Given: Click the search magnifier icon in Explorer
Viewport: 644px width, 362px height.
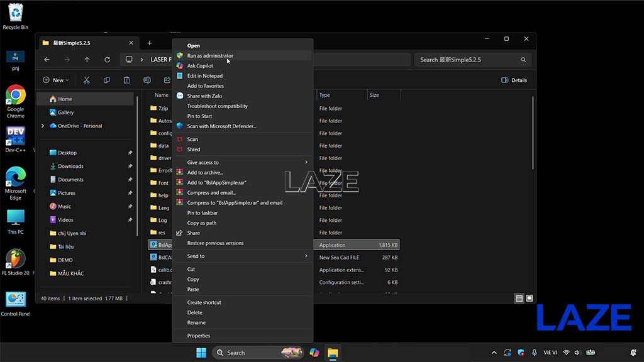Looking at the screenshot, I should [x=523, y=60].
